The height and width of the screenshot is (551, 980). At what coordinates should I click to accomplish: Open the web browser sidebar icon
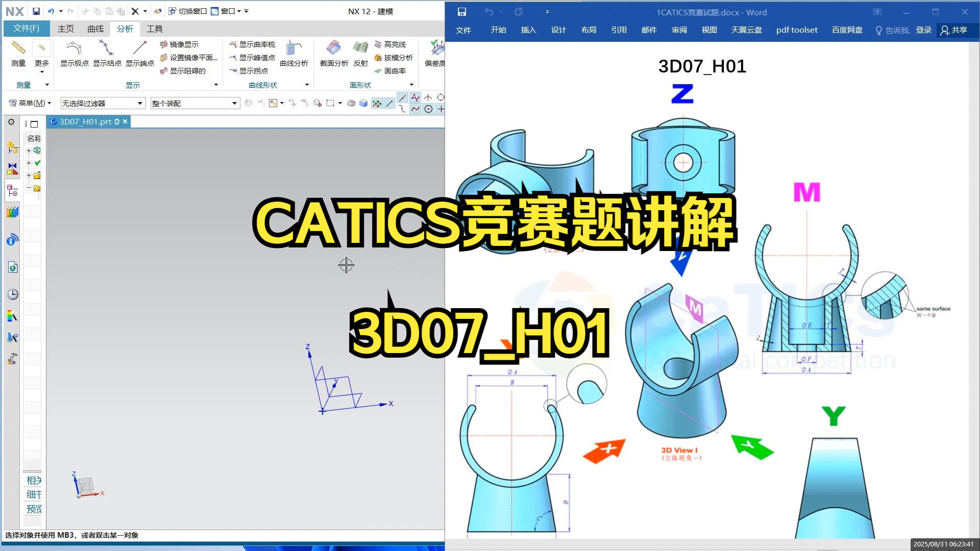click(x=13, y=267)
